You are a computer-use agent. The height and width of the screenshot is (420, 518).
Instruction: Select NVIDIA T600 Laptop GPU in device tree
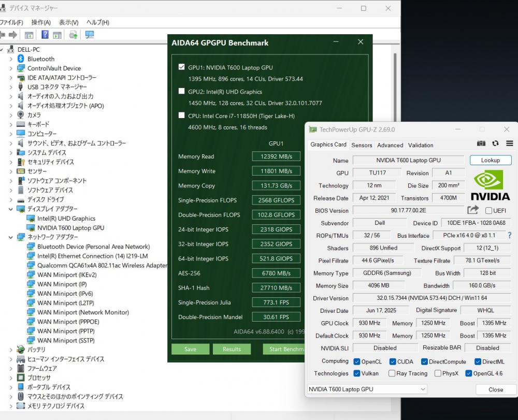70,228
